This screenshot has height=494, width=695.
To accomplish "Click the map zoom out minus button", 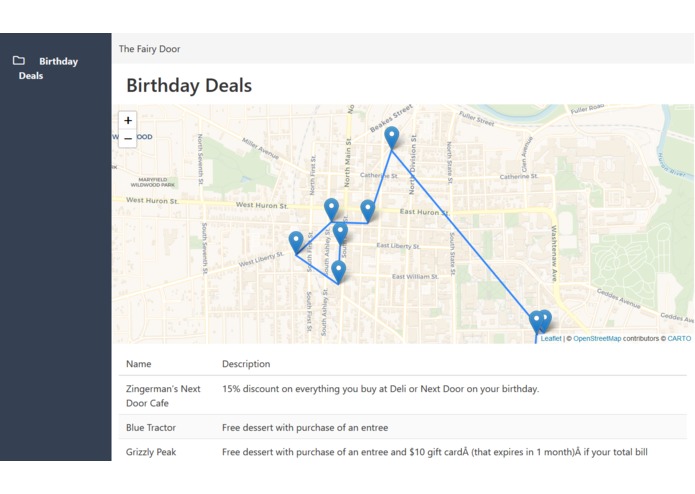I will point(128,138).
